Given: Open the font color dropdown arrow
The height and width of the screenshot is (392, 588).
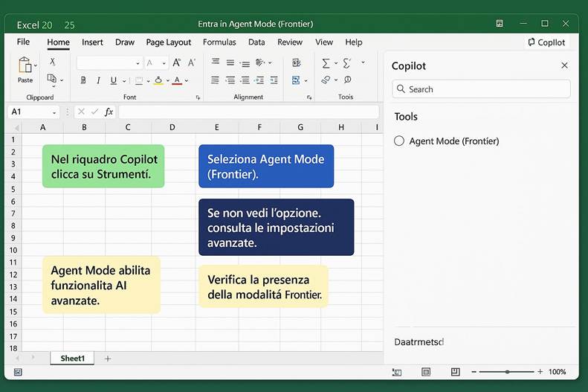Looking at the screenshot, I should 188,80.
